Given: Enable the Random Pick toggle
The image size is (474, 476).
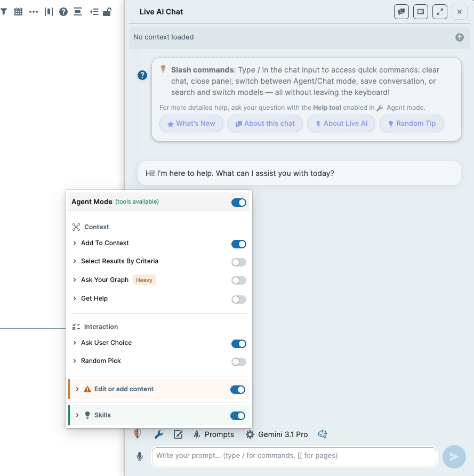Looking at the screenshot, I should tap(239, 362).
